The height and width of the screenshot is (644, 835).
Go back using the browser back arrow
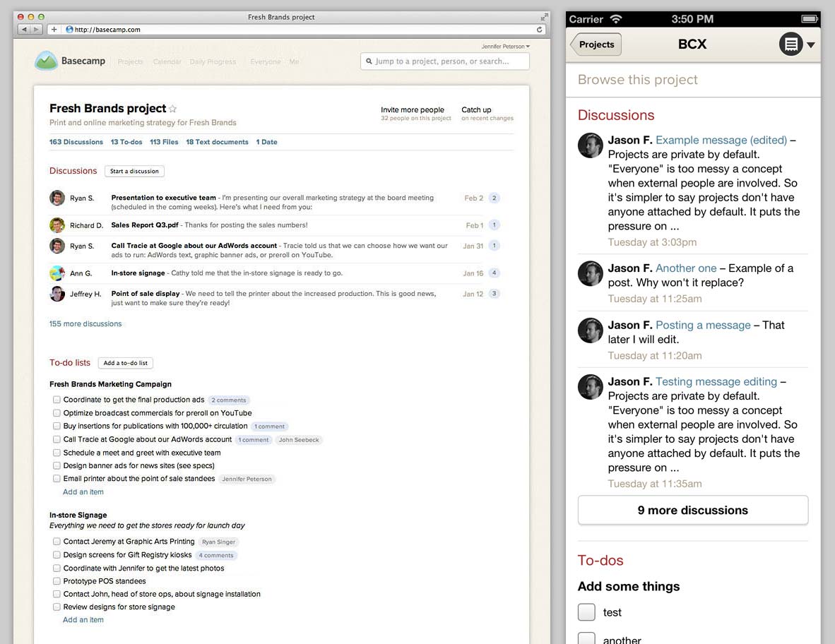click(x=24, y=29)
